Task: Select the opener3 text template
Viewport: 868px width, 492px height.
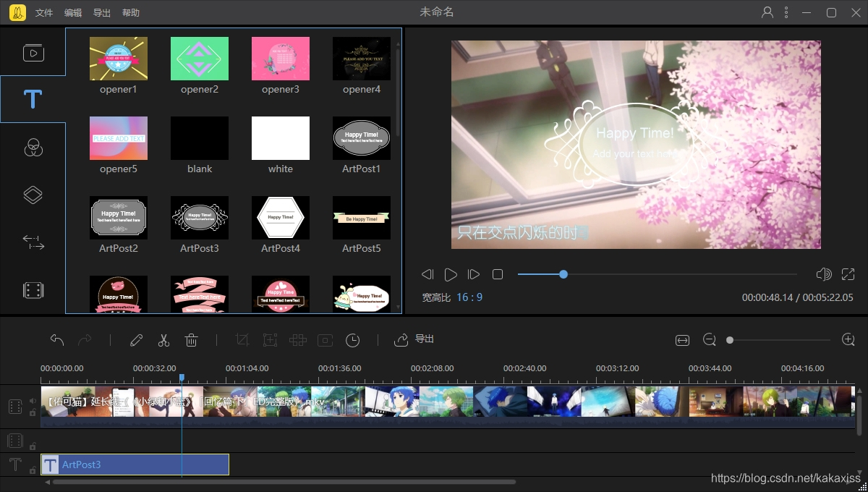Action: [281, 59]
